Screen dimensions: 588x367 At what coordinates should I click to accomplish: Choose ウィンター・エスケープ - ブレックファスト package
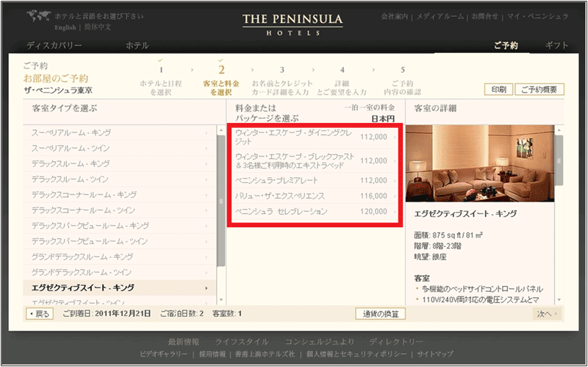coord(315,160)
